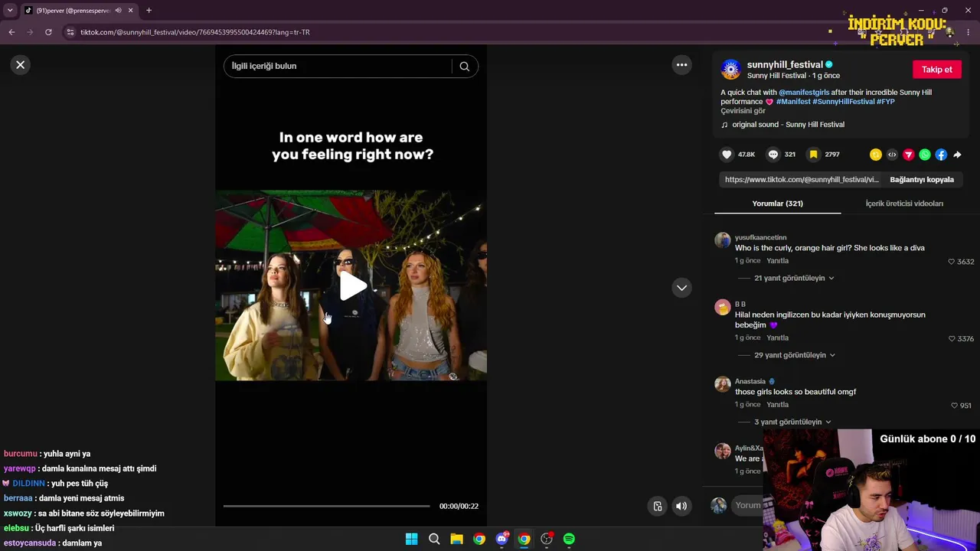Open Windows taskbar search

(x=434, y=539)
